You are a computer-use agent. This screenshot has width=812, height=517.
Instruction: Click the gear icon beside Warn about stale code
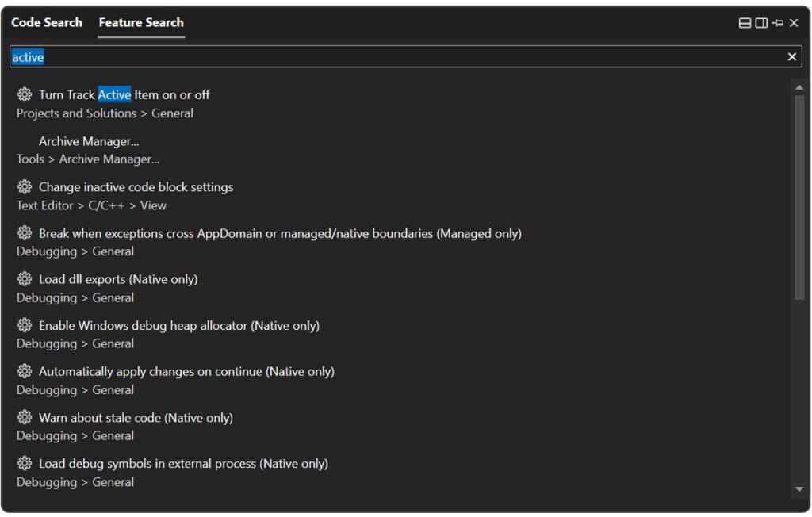pos(24,417)
